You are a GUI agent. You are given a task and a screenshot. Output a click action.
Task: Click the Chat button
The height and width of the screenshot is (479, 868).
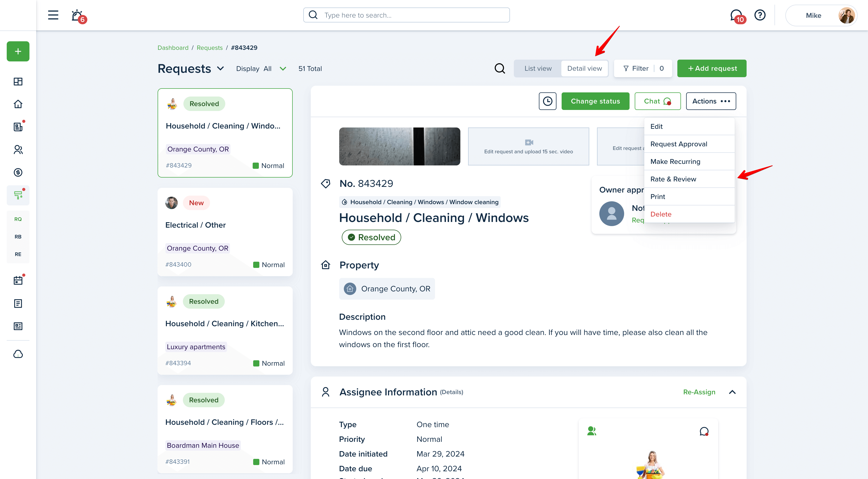click(657, 101)
